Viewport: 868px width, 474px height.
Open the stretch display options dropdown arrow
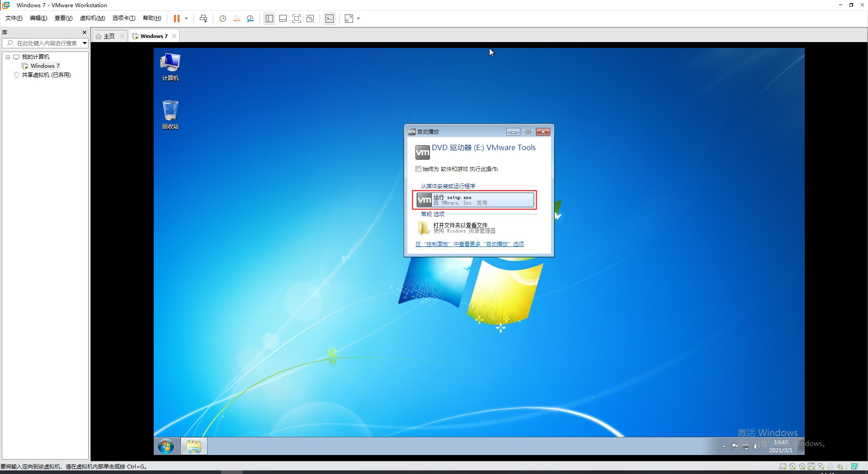tap(359, 19)
